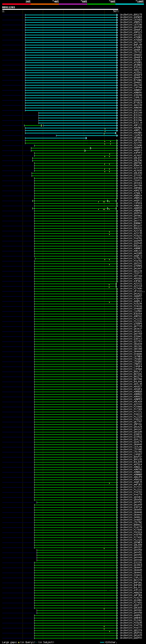
Task: Select hit UniRef100_Q0PWS5
Action: (131, 17)
